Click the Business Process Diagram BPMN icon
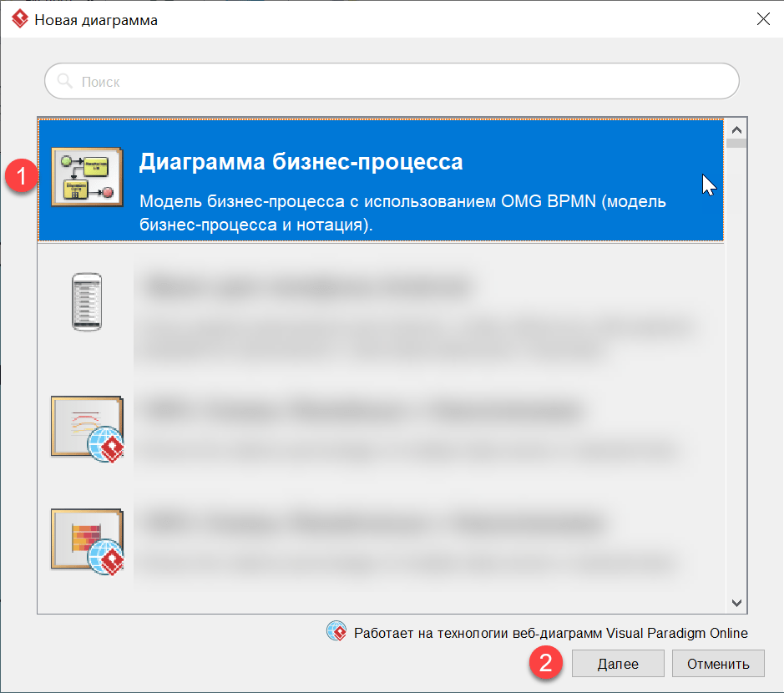Image resolution: width=784 pixels, height=693 pixels. point(87,176)
